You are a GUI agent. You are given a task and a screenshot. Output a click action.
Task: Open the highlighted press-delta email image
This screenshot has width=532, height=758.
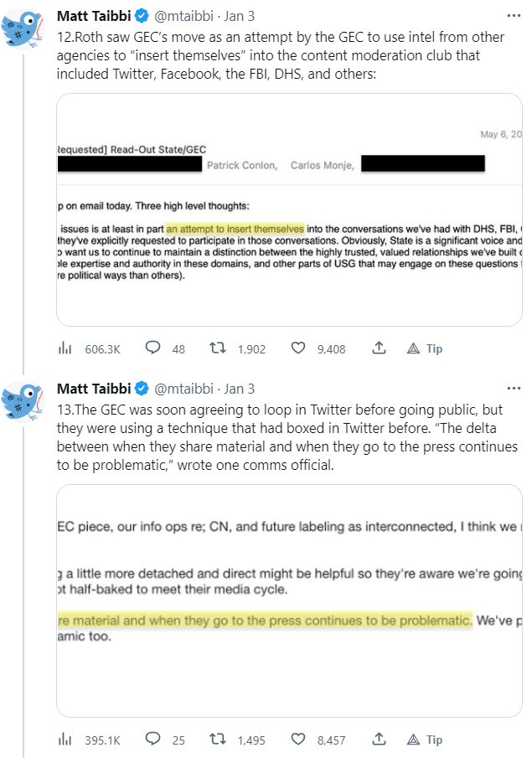click(289, 599)
